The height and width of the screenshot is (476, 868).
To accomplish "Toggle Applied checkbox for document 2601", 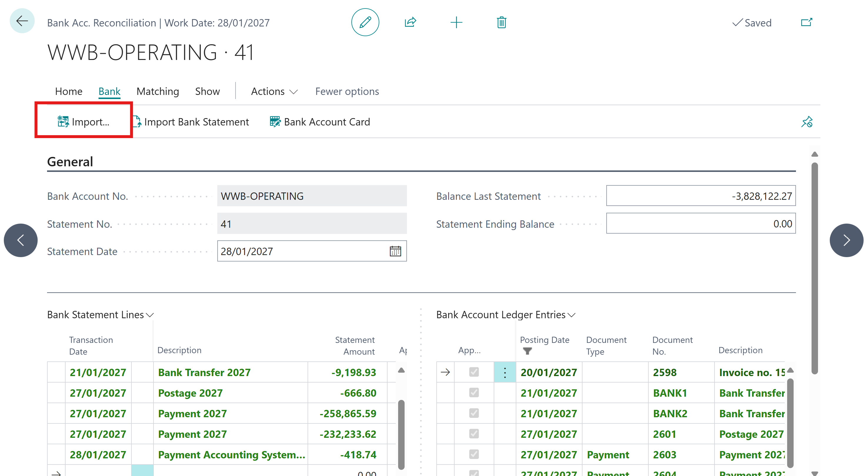I will (473, 434).
